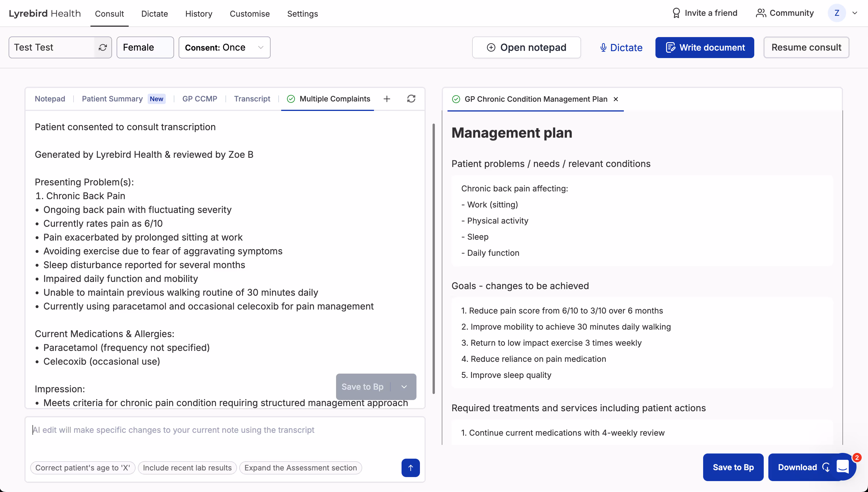This screenshot has width=868, height=492.
Task: Click the Resume consult button
Action: click(806, 47)
